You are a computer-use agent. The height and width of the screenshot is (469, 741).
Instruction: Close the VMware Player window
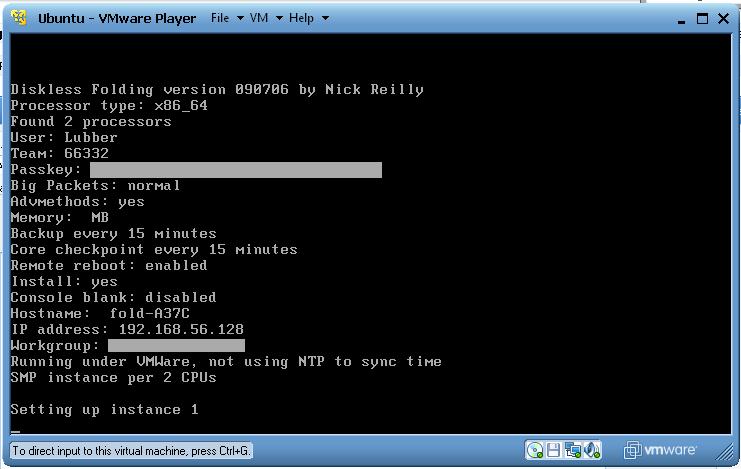[x=723, y=18]
